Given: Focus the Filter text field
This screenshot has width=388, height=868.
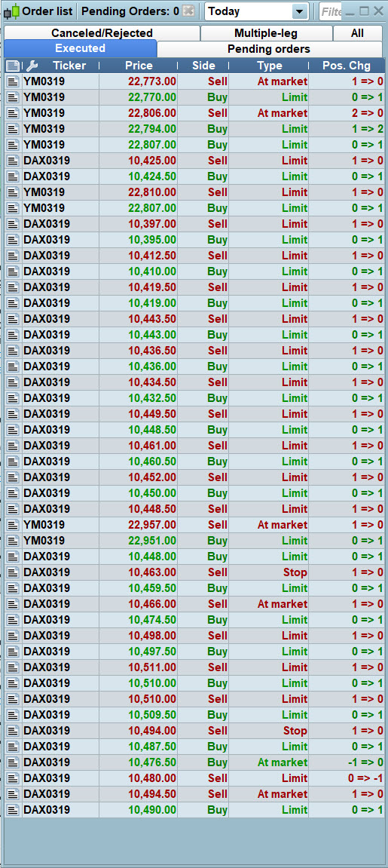Looking at the screenshot, I should 331,11.
